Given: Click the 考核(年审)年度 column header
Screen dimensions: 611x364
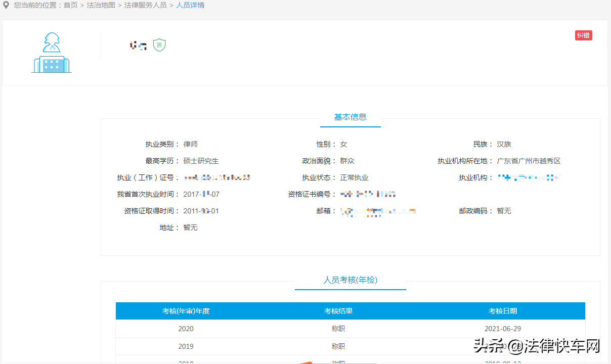Looking at the screenshot, I should pyautogui.click(x=186, y=311).
